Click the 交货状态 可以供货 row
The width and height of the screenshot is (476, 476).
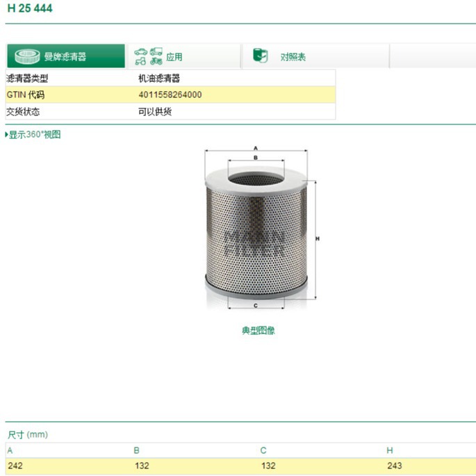[170, 111]
